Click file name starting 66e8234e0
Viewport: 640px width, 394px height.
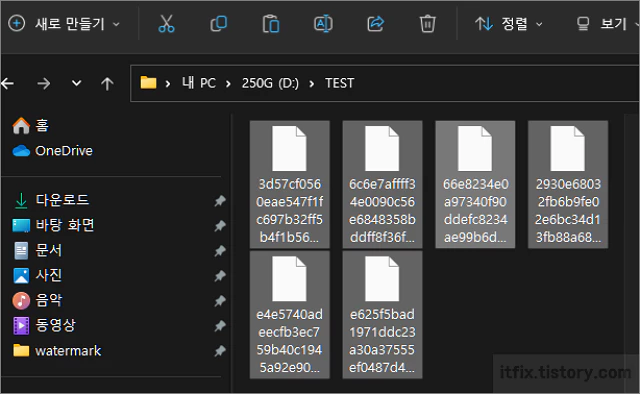(x=475, y=211)
